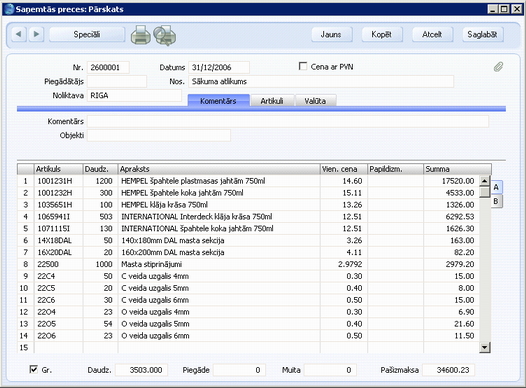Switch to the Valūta tab
The height and width of the screenshot is (388, 526).
pos(315,101)
